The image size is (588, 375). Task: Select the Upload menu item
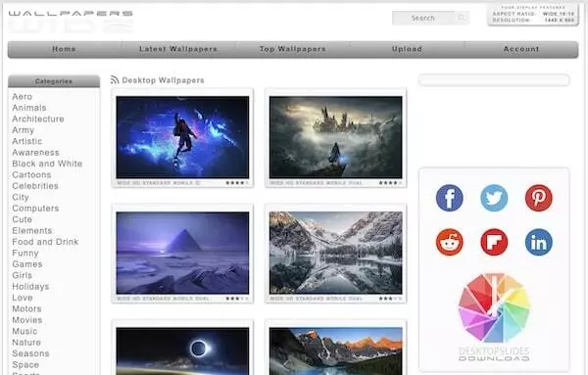tap(407, 49)
